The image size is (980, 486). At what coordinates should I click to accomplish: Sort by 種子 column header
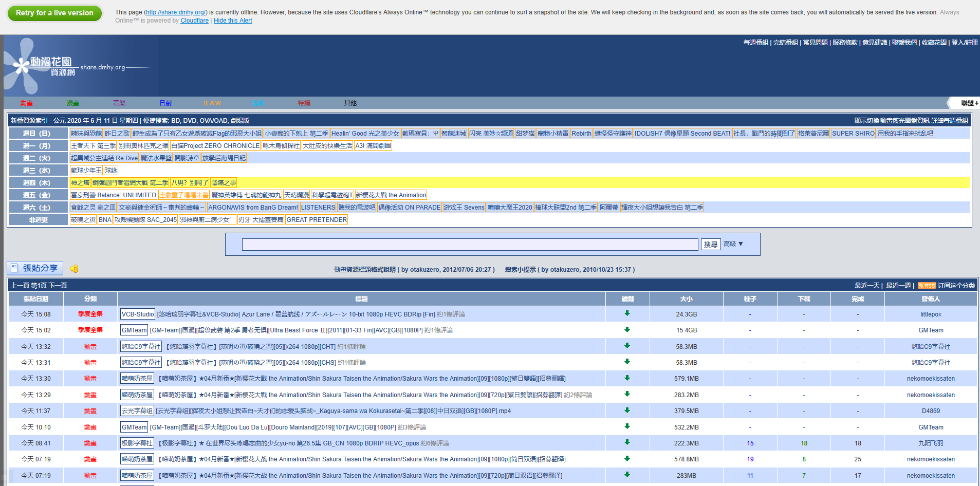point(750,298)
